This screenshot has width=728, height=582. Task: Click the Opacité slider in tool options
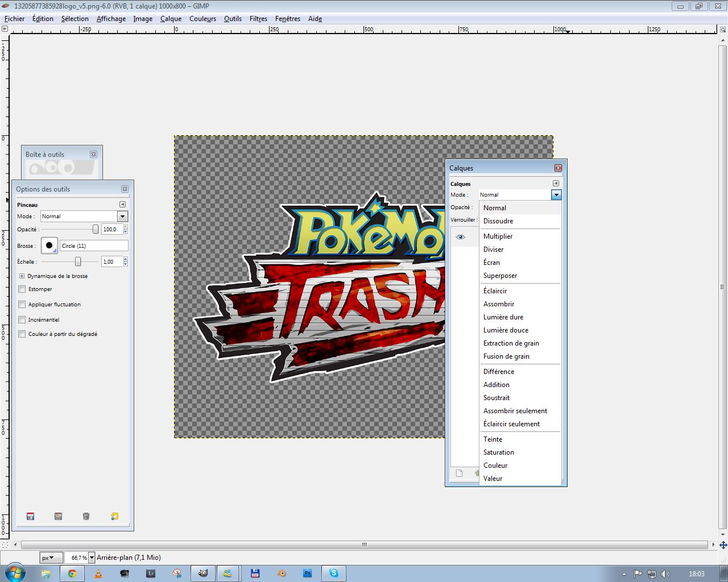point(70,230)
